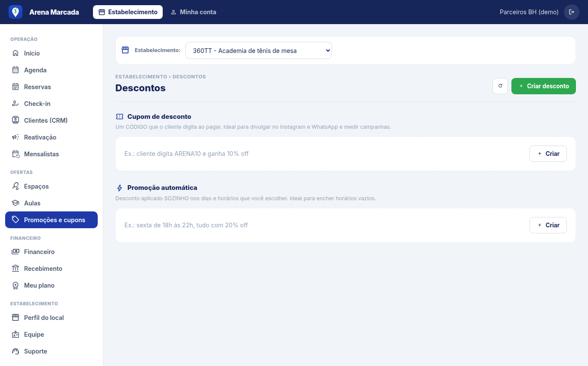
Task: Click the Aulas graduation cap icon
Action: coord(15,203)
